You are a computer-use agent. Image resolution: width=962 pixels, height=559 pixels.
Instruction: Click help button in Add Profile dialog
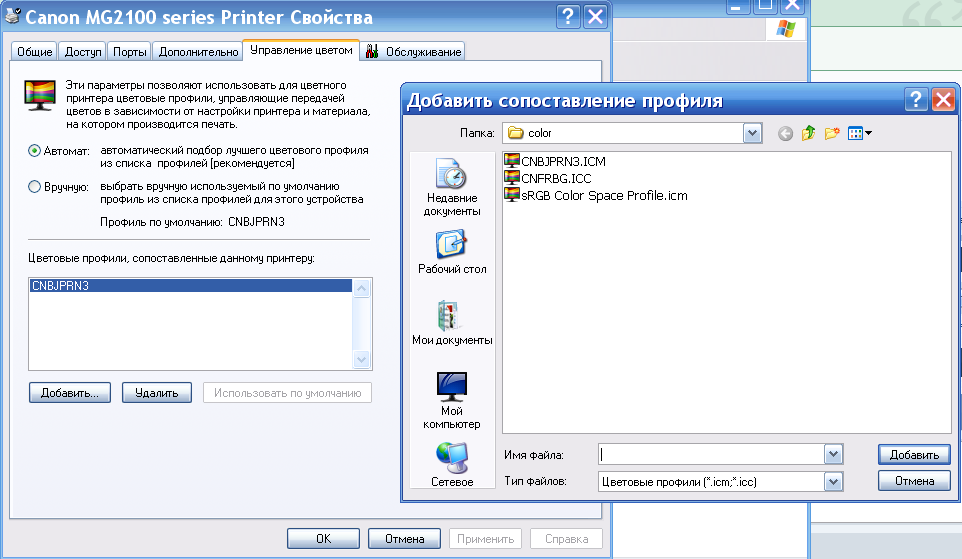click(x=916, y=99)
